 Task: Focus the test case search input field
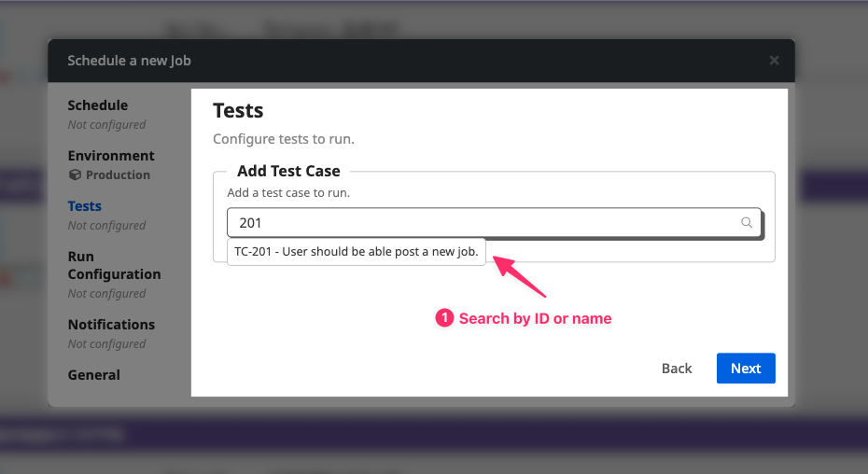point(494,223)
